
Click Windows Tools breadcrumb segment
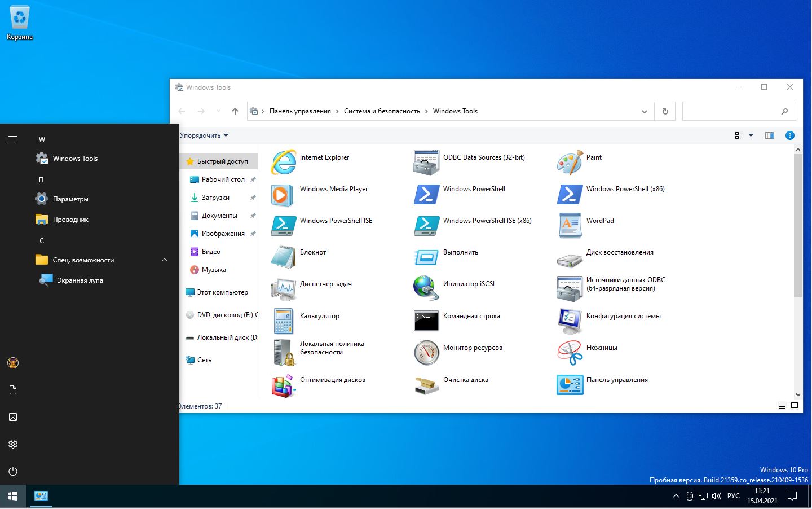pyautogui.click(x=455, y=111)
